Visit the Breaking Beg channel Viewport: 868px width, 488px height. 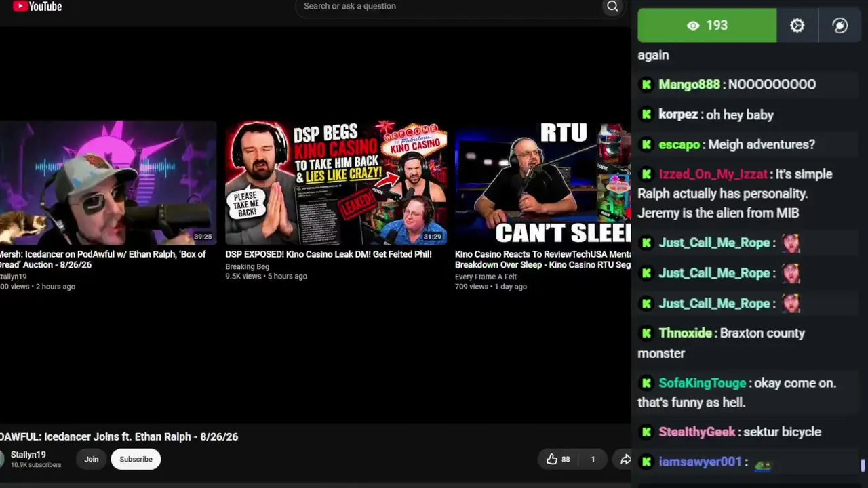point(247,266)
